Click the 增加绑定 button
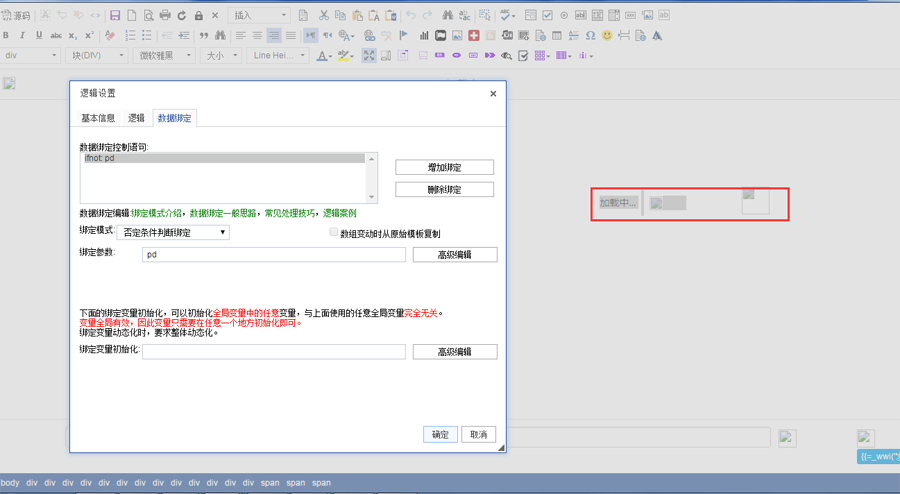The image size is (900, 494). point(444,167)
